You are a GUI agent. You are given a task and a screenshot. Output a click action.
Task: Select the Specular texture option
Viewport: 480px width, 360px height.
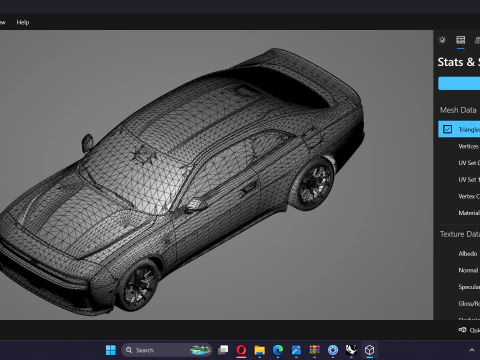469,287
